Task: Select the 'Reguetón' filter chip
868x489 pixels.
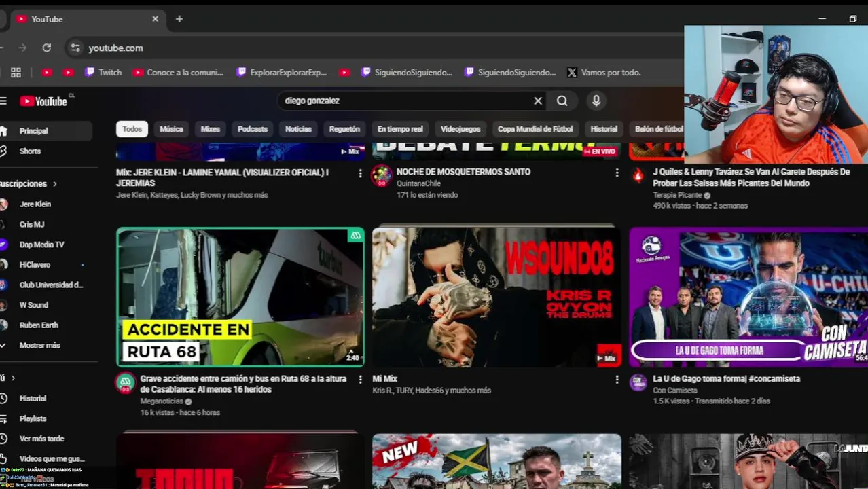Action: (344, 129)
